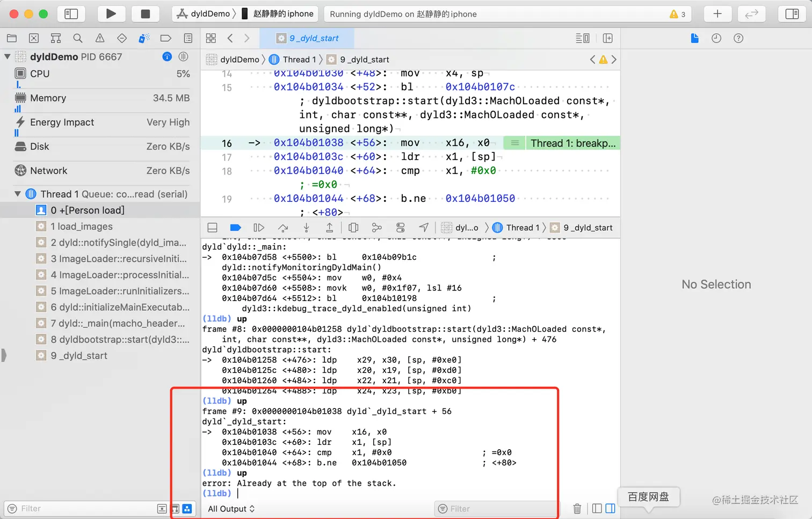Image resolution: width=812 pixels, height=519 pixels.
Task: Hide the debug area
Action: [213, 228]
